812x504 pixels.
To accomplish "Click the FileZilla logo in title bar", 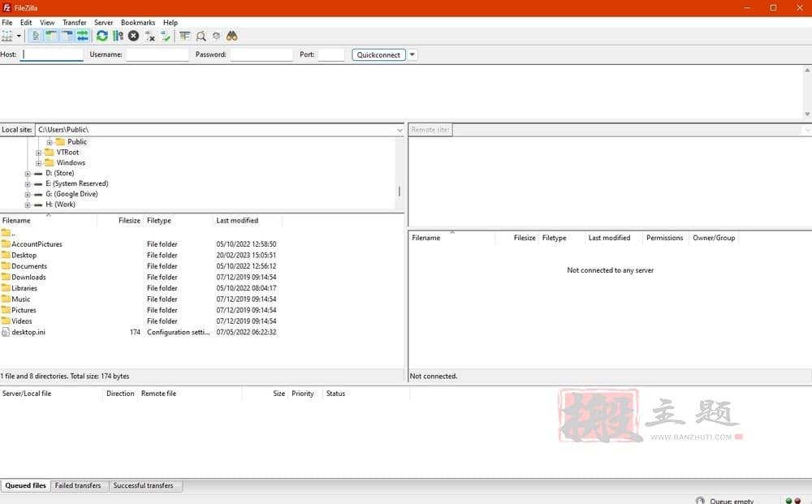I will [6, 8].
